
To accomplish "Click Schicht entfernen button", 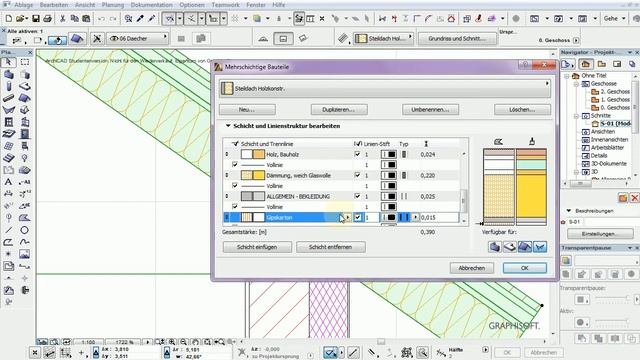I will [331, 247].
